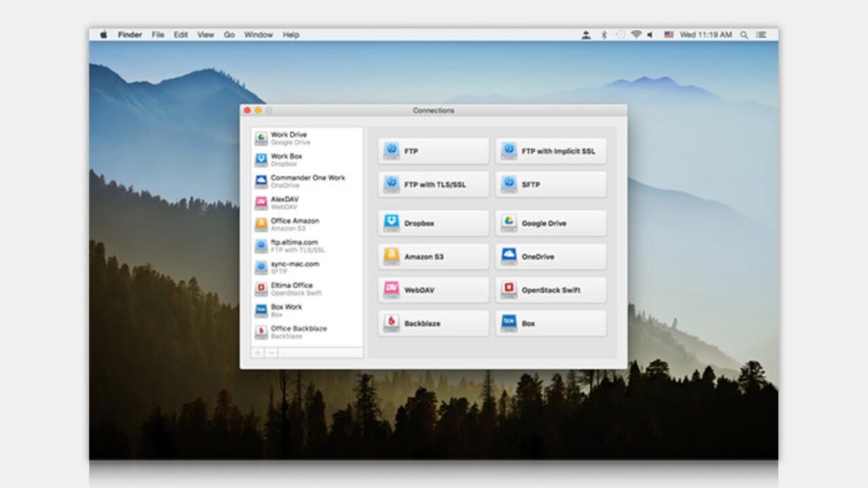Choose FTP with Implicit SSL connection

click(x=551, y=151)
